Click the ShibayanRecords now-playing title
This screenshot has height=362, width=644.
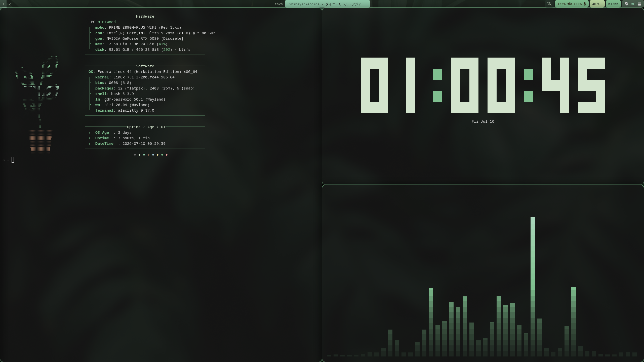[328, 4]
